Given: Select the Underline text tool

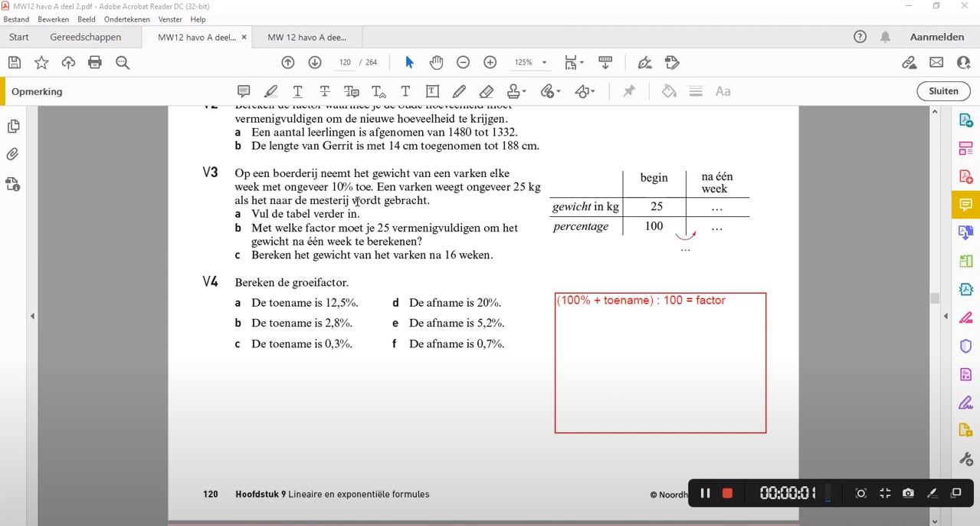Looking at the screenshot, I should click(x=297, y=92).
